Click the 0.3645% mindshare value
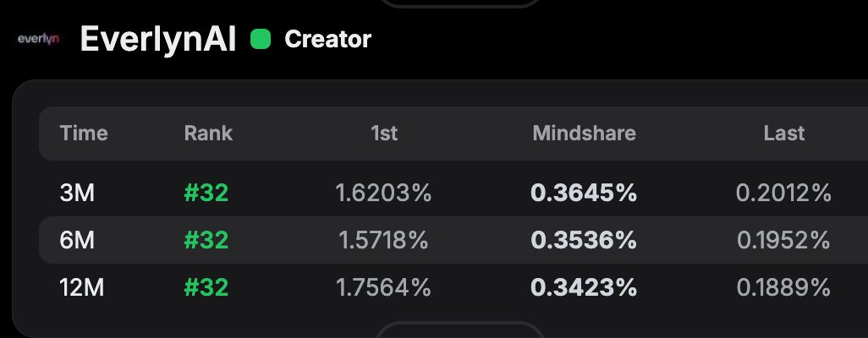 coord(584,193)
